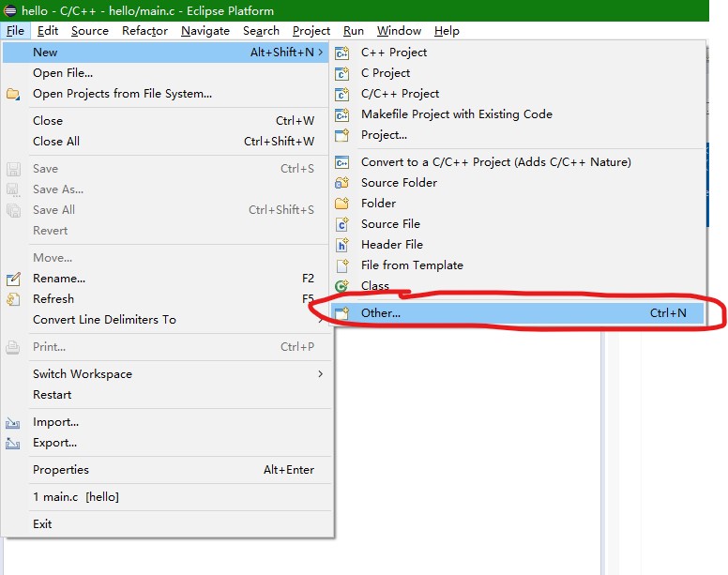This screenshot has width=728, height=575.
Task: Click the C++ Project icon
Action: [342, 53]
